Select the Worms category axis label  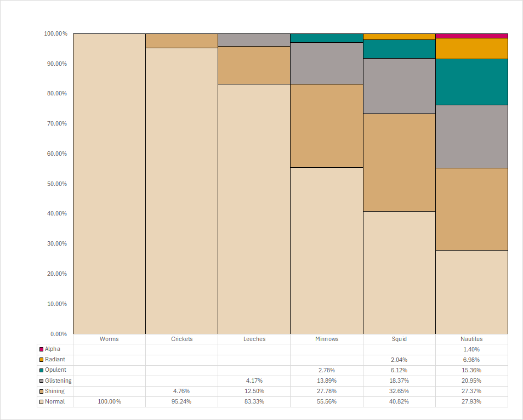[109, 338]
